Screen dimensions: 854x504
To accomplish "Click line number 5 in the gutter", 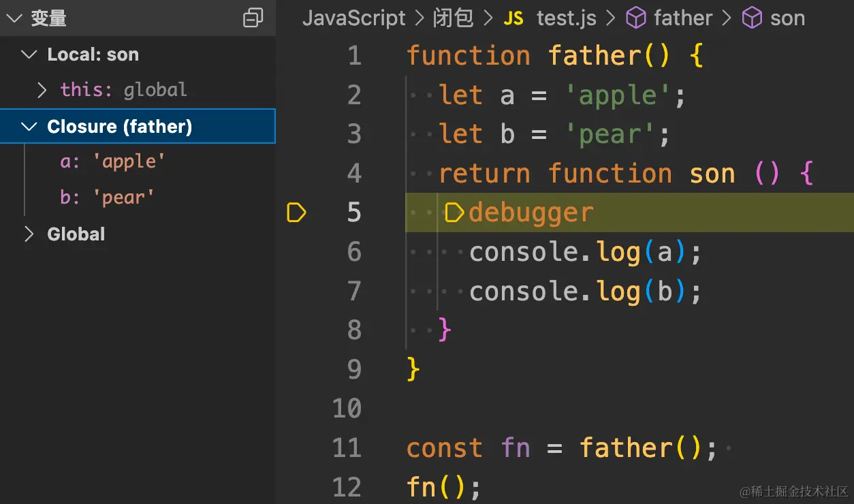I will (355, 213).
